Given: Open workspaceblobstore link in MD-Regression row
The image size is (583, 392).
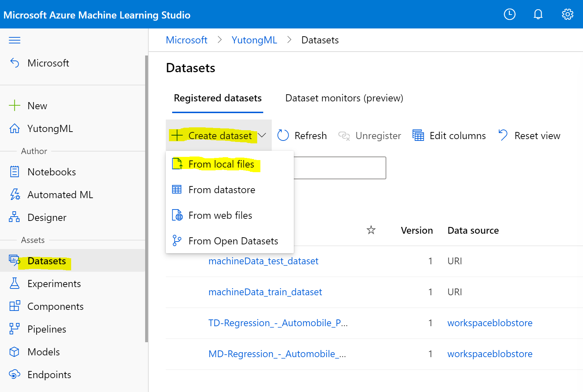Looking at the screenshot, I should point(490,354).
